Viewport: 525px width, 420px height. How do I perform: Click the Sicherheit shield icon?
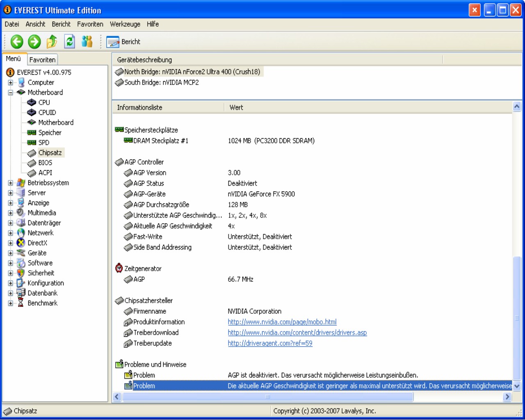pos(21,273)
